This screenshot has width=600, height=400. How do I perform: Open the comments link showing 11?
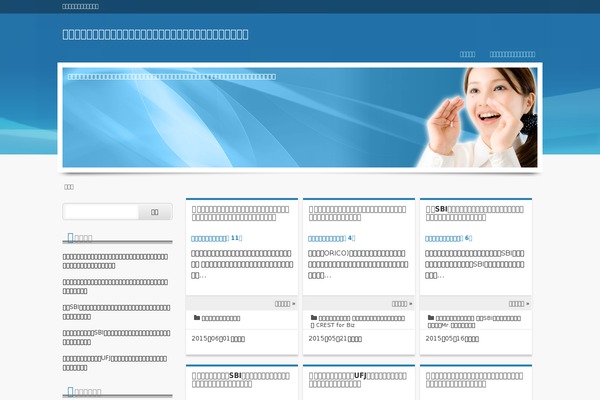217,238
